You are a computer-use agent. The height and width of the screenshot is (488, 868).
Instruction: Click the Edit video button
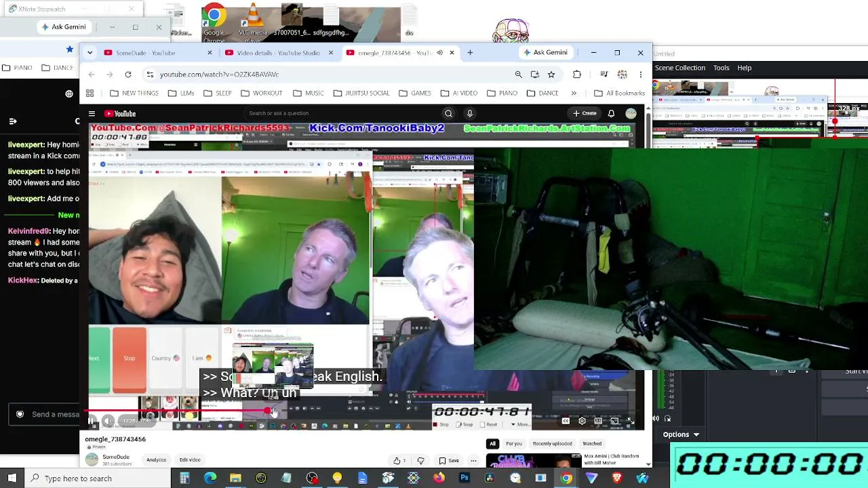pos(190,460)
